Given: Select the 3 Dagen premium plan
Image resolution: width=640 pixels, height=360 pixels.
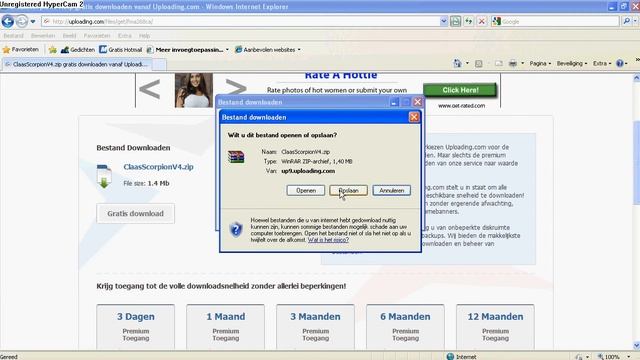Looking at the screenshot, I should click(x=136, y=327).
